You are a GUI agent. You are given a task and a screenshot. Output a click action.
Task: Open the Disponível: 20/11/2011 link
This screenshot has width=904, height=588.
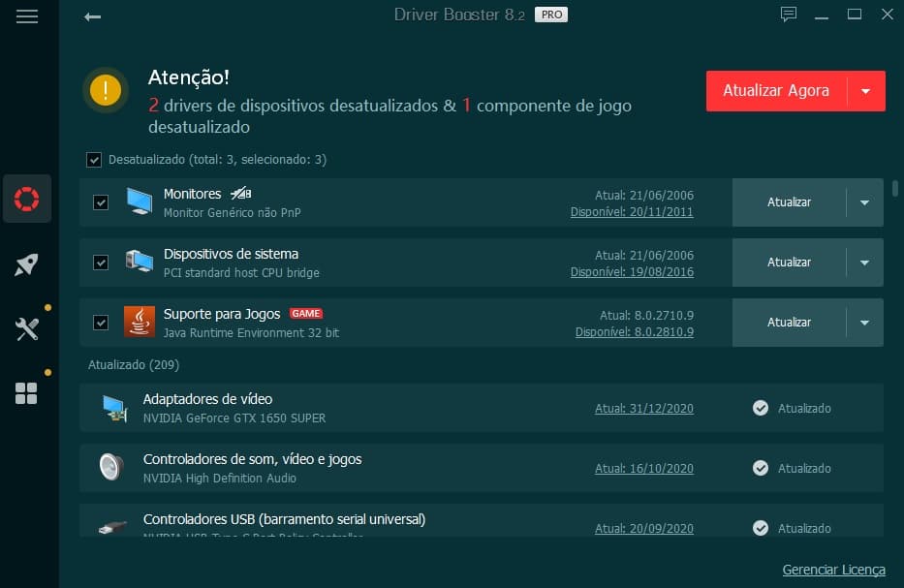(632, 212)
